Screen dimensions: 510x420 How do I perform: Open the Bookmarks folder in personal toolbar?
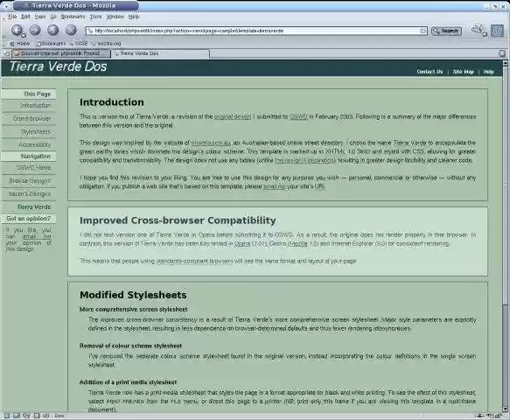pos(51,43)
